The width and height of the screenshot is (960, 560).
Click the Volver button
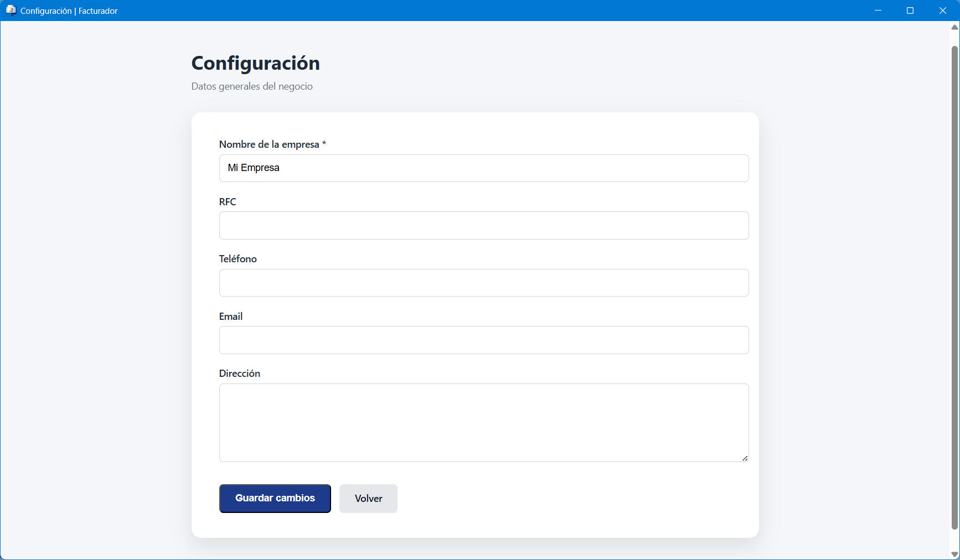[368, 499]
